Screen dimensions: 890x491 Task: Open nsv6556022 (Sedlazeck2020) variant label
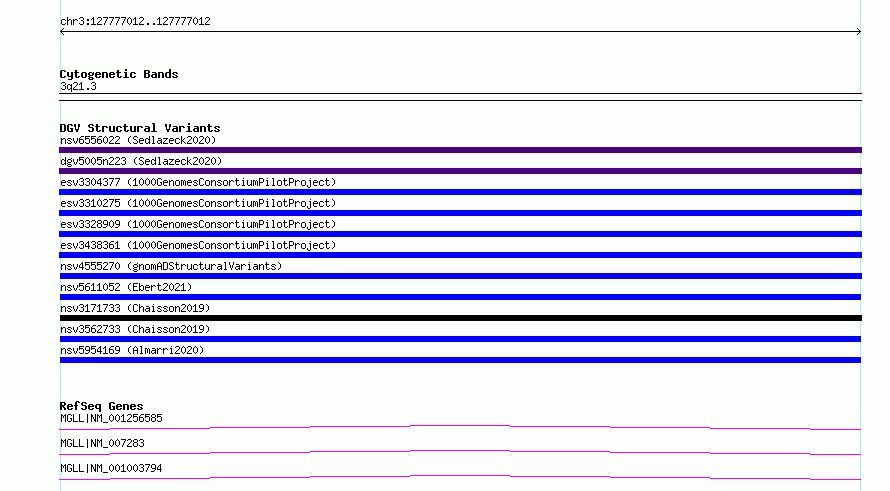pyautogui.click(x=138, y=140)
